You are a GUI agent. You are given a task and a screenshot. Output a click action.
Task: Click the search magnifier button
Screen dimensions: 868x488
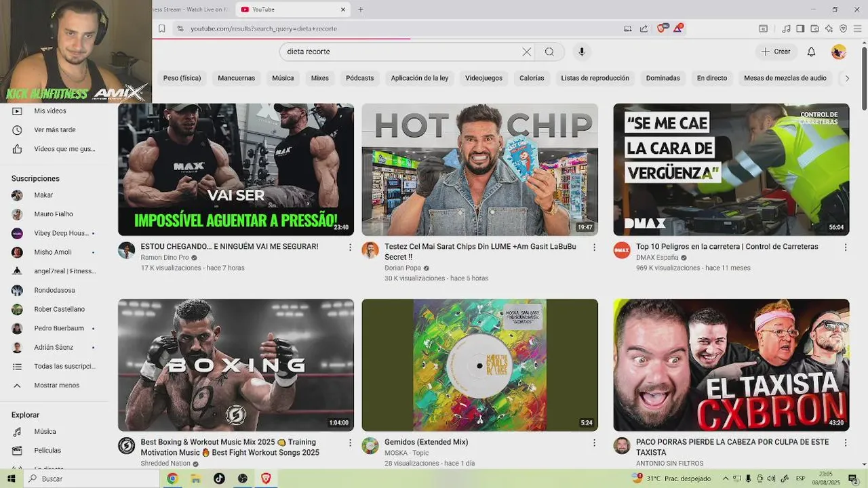point(549,52)
